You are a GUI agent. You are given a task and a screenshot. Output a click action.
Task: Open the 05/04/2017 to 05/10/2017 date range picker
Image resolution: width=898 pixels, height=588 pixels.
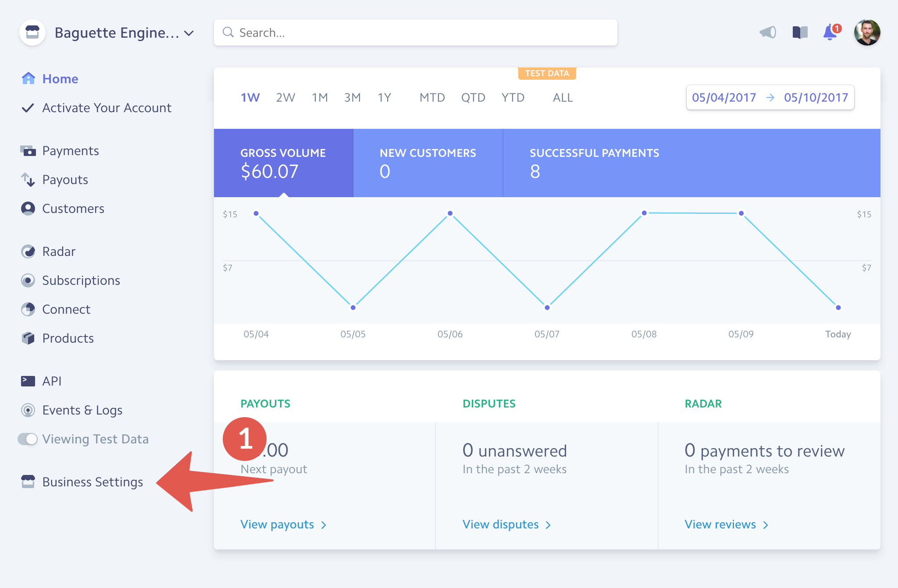coord(770,97)
